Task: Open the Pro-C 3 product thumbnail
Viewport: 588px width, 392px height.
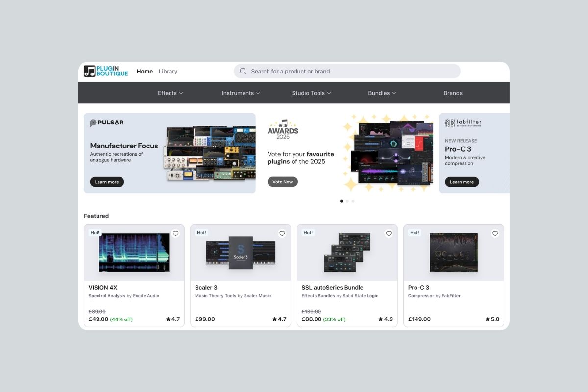Action: click(x=454, y=253)
